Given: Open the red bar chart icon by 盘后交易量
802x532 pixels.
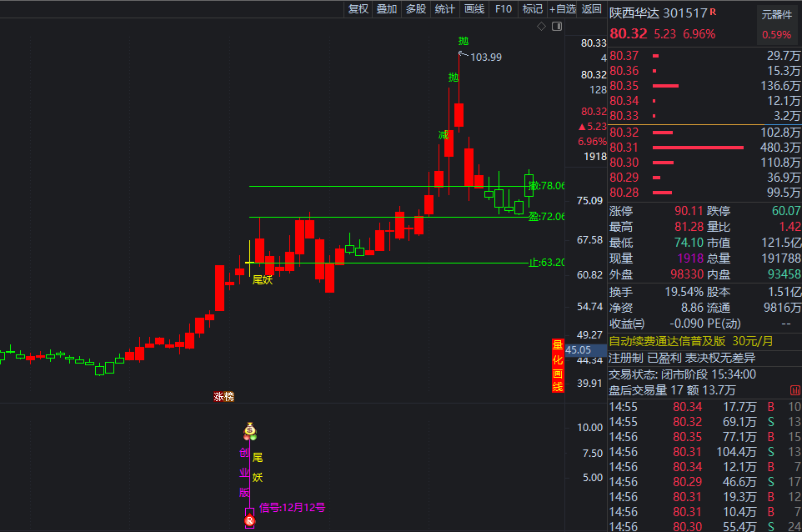Looking at the screenshot, I should point(794,390).
